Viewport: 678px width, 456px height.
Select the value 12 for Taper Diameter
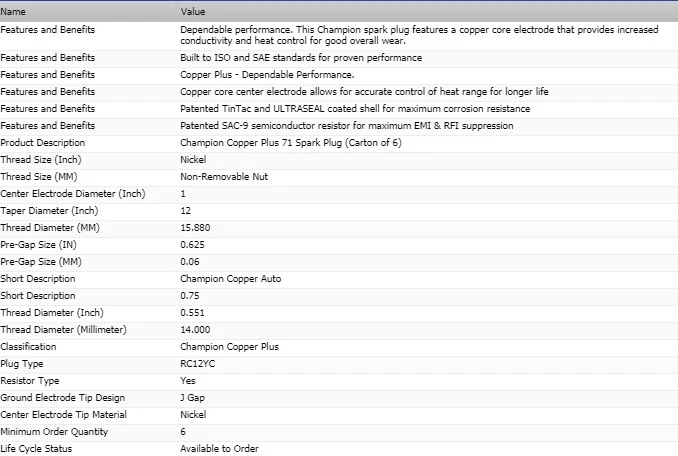185,210
